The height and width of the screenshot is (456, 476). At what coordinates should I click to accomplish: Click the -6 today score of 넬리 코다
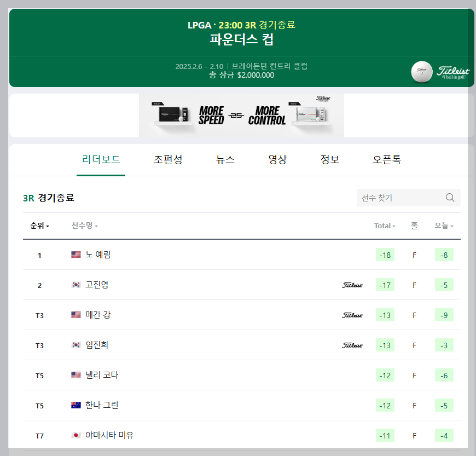click(444, 375)
